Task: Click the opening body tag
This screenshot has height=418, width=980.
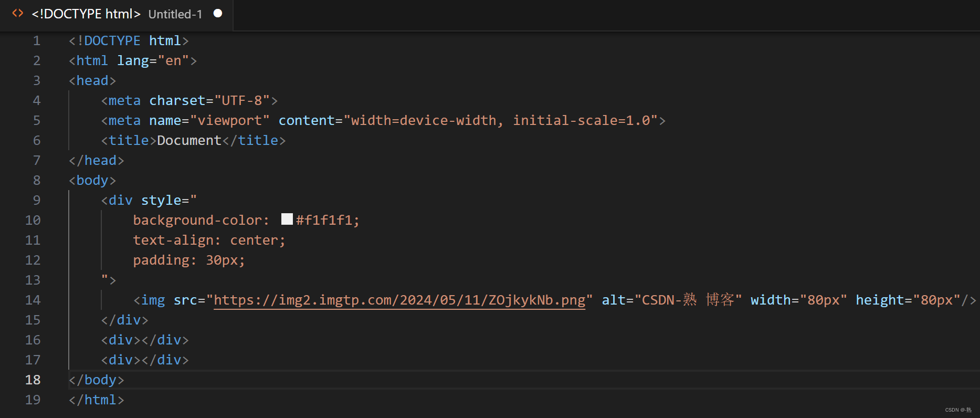Action: (92, 181)
